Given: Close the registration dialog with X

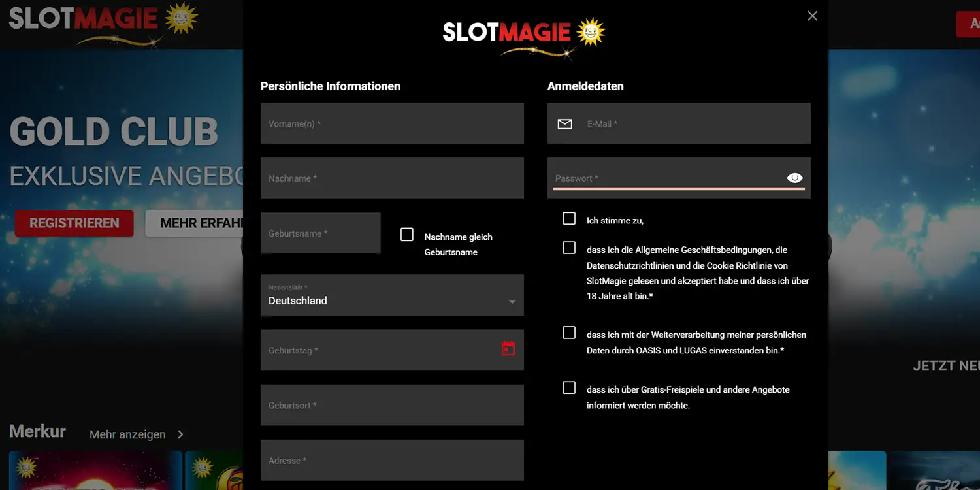Looking at the screenshot, I should [x=812, y=16].
